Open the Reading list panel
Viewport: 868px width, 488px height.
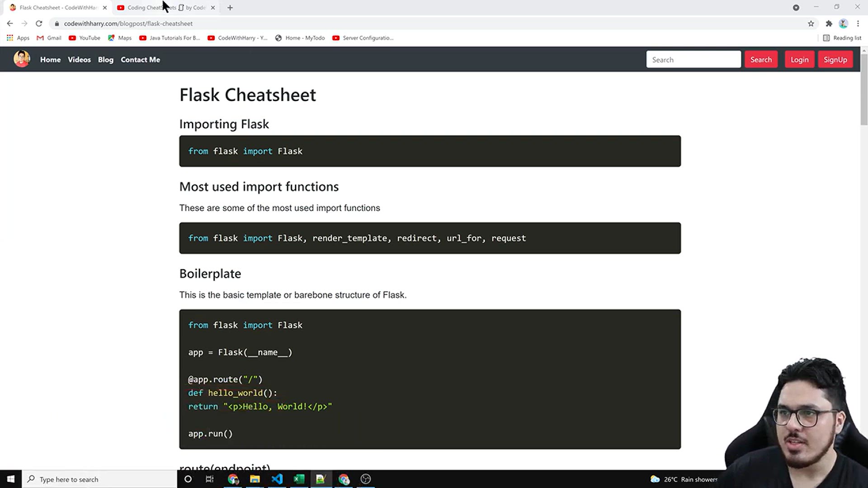[842, 38]
